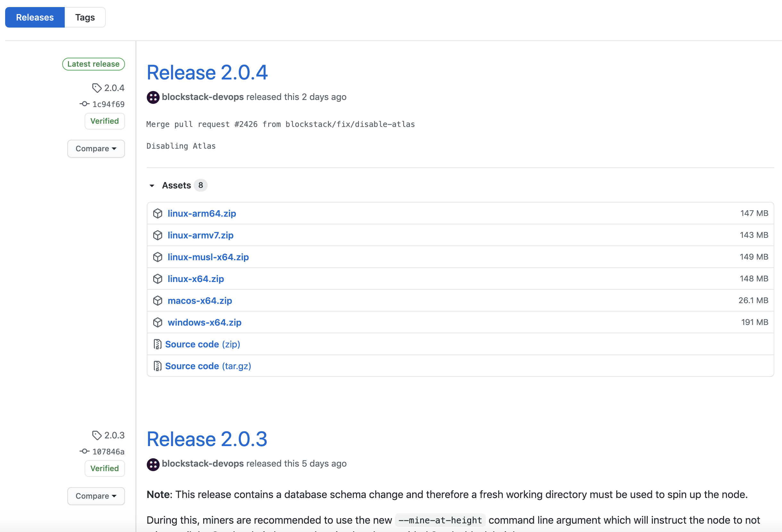Download linux-arm64.zip

coord(202,213)
